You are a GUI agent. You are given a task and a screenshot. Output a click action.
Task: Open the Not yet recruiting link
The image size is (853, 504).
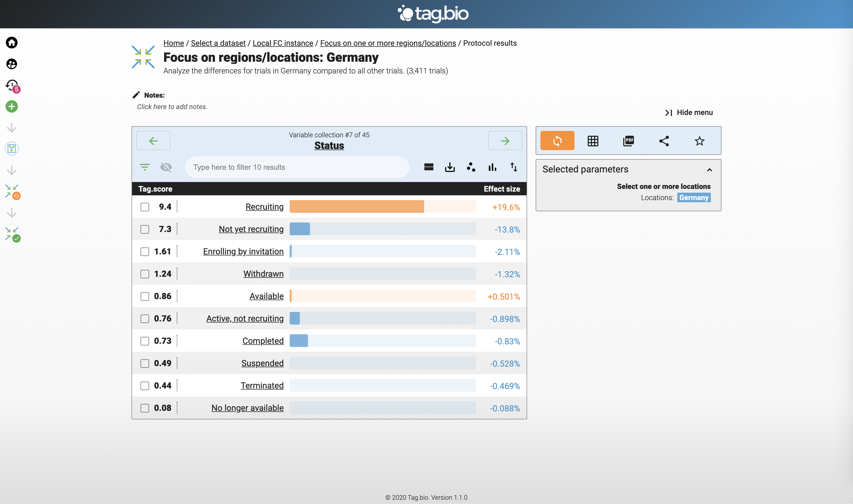click(x=251, y=229)
